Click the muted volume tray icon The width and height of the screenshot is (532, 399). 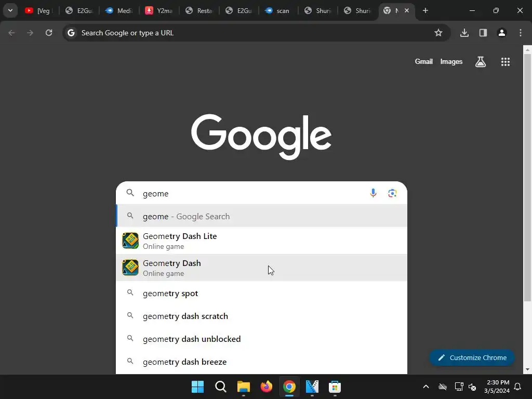472,387
